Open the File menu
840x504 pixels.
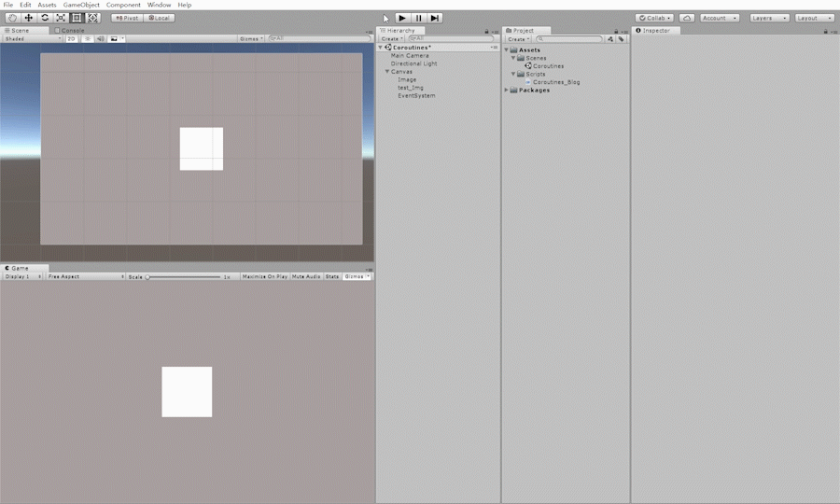(x=8, y=5)
